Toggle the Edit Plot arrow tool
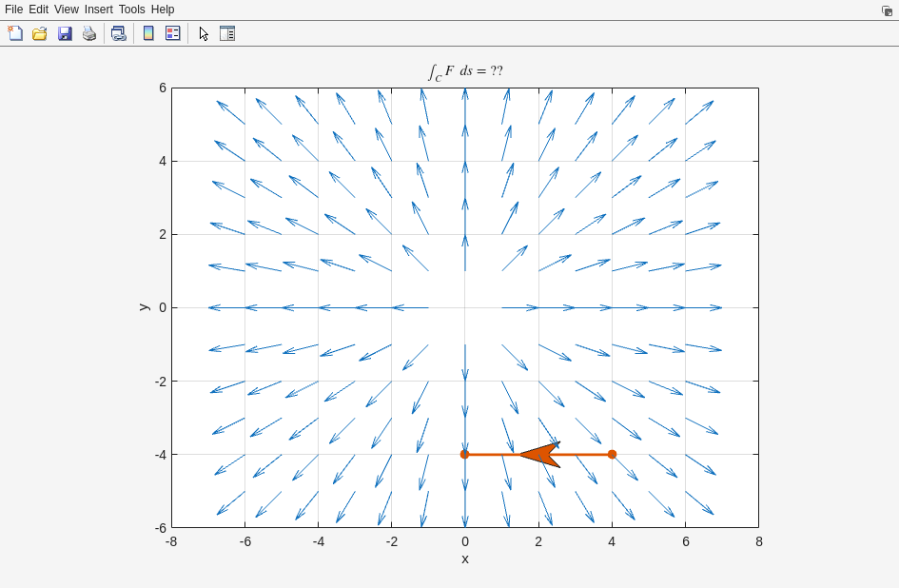The width and height of the screenshot is (899, 588). pyautogui.click(x=204, y=33)
